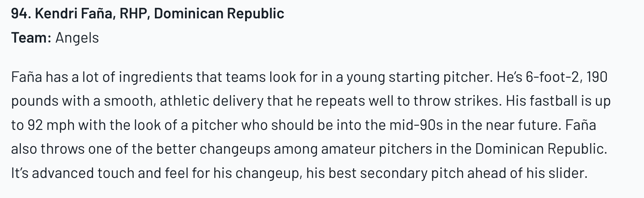Click the heading "94. Kendri Faña, RHP, Dominican Republic"
Viewport: 644px width, 198px height.
(x=147, y=14)
